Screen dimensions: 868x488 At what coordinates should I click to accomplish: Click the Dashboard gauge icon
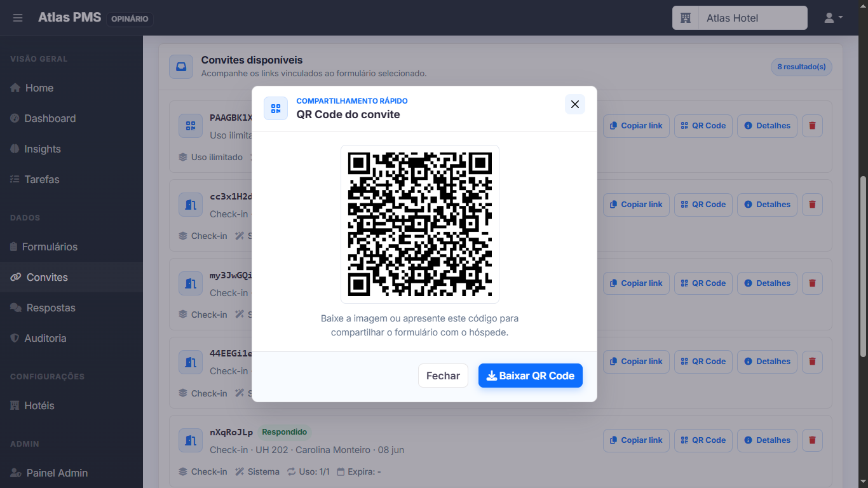pos(15,118)
